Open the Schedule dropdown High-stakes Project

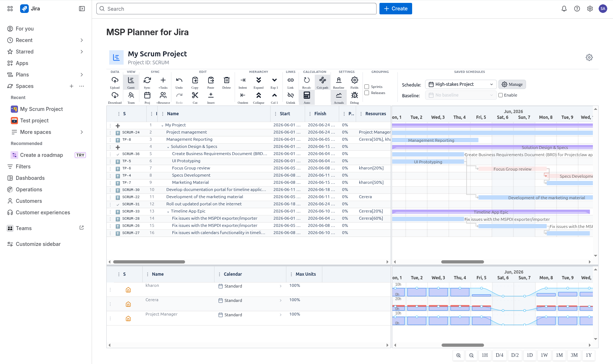(461, 84)
